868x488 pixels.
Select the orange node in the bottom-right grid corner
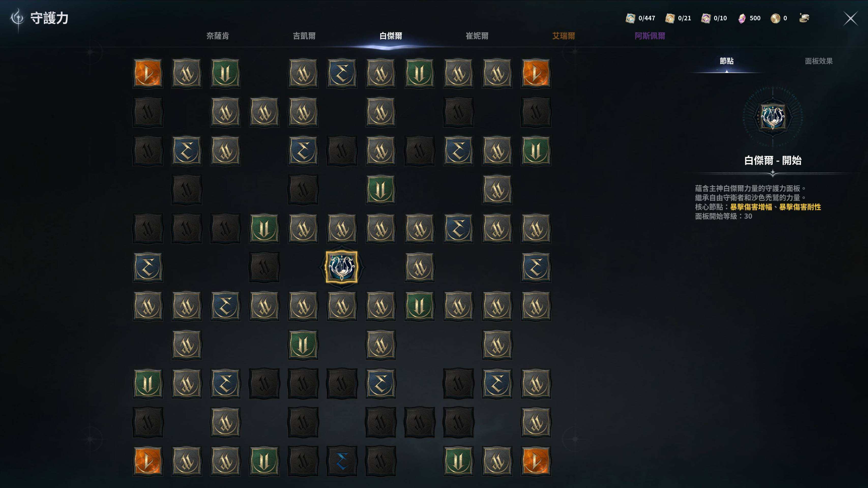point(536,461)
